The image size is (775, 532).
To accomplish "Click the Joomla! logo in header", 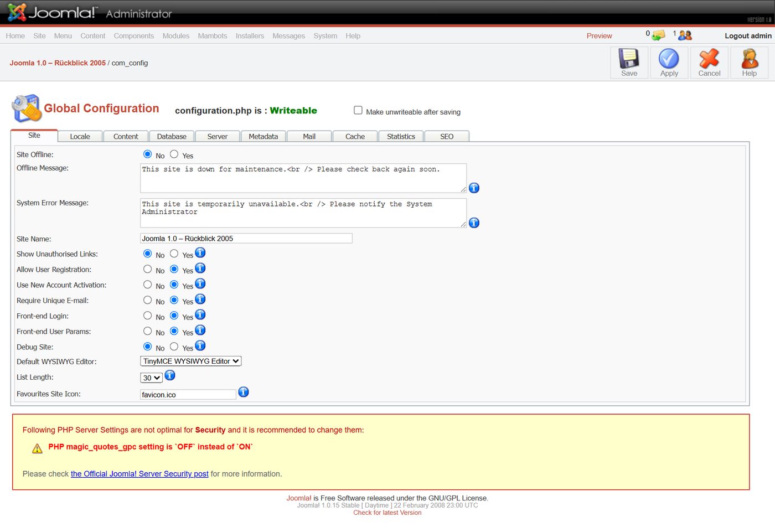I will (51, 12).
